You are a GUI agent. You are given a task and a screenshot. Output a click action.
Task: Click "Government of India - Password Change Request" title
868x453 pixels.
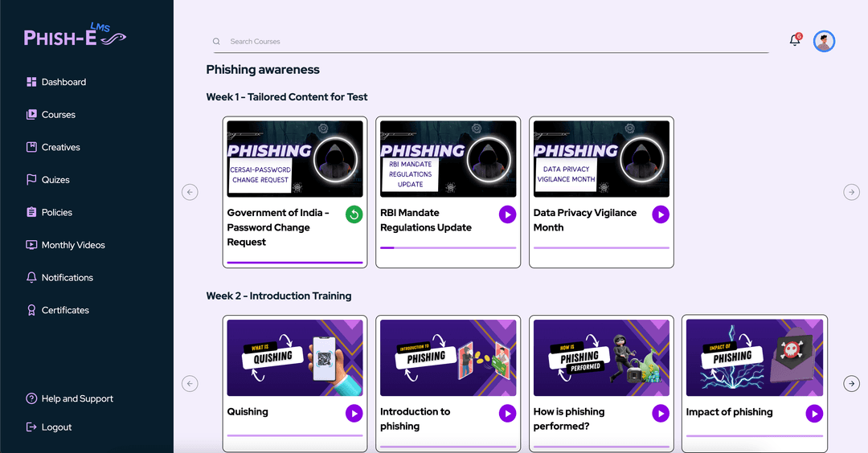[x=278, y=227]
